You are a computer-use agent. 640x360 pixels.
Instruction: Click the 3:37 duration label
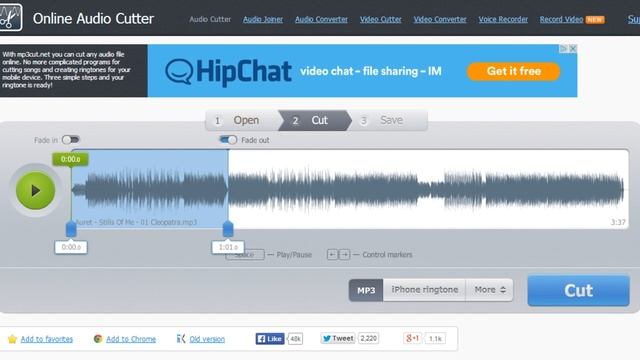pos(618,222)
